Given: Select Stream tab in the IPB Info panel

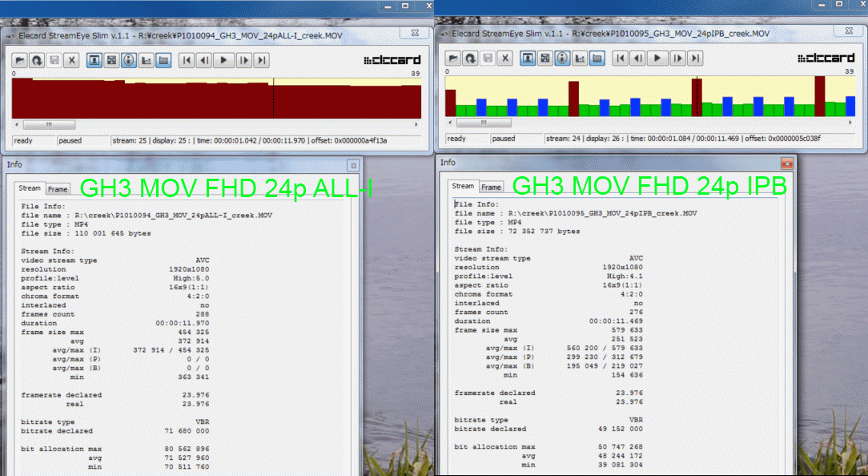Looking at the screenshot, I should (x=464, y=186).
